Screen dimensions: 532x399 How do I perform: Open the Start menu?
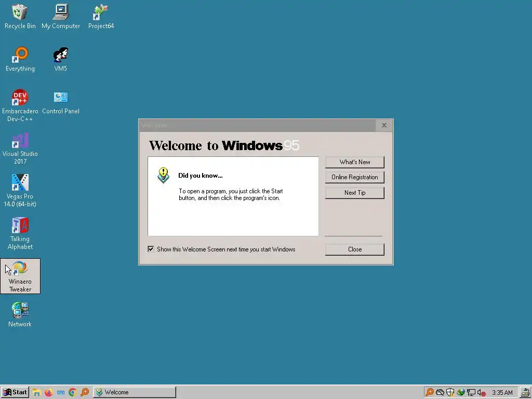pyautogui.click(x=15, y=392)
